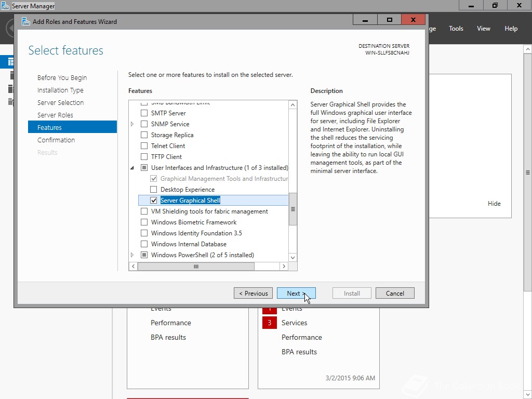Minimize the Add Roles wizard window
Image resolution: width=532 pixels, height=399 pixels.
(x=365, y=20)
